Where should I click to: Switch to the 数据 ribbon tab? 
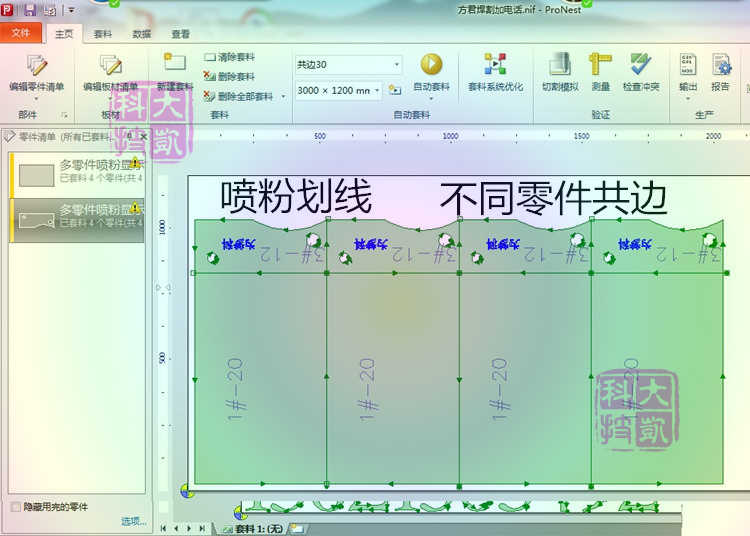pyautogui.click(x=142, y=34)
